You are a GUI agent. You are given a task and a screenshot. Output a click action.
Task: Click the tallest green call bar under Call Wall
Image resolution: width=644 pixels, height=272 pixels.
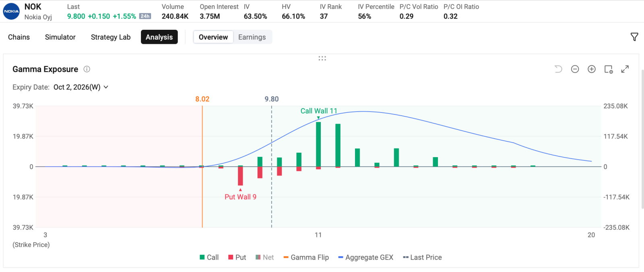[x=318, y=144]
